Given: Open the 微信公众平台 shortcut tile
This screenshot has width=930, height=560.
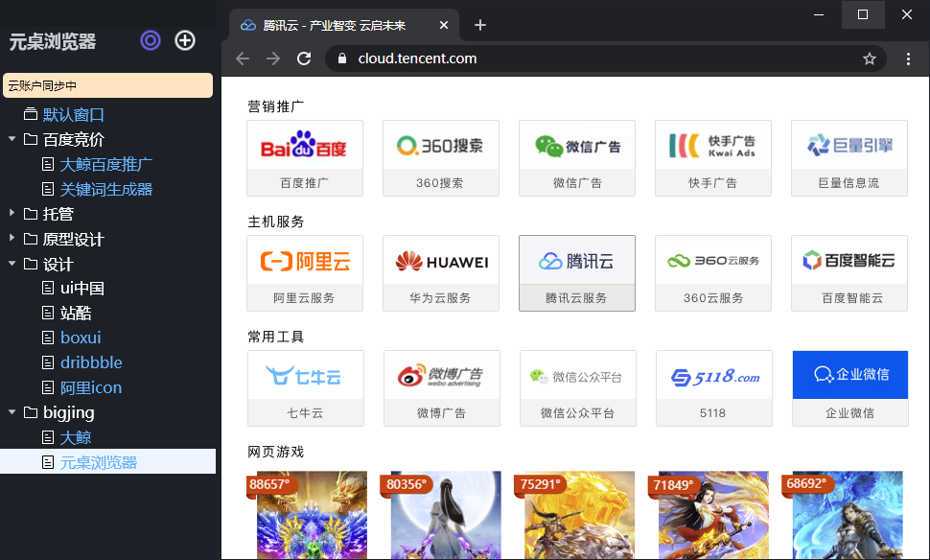Looking at the screenshot, I should pyautogui.click(x=578, y=388).
